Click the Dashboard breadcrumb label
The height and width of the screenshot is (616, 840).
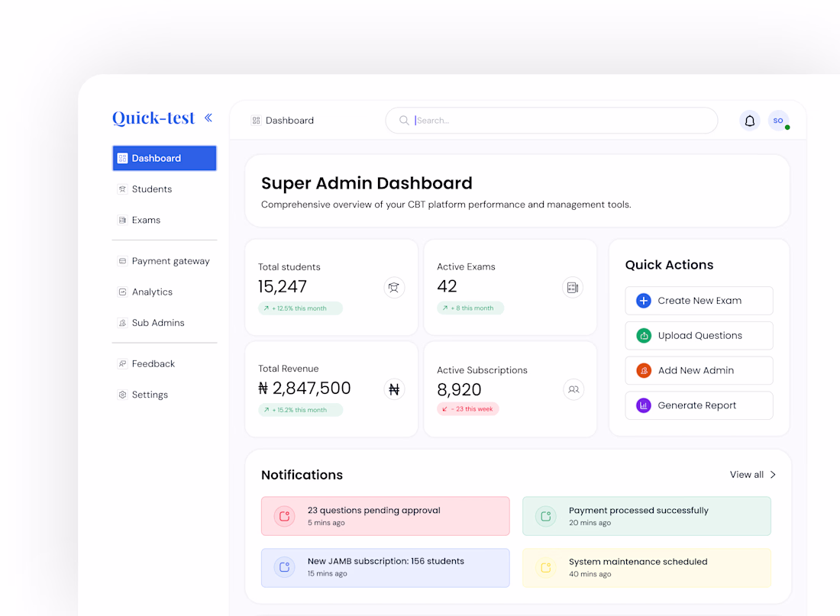click(x=290, y=121)
